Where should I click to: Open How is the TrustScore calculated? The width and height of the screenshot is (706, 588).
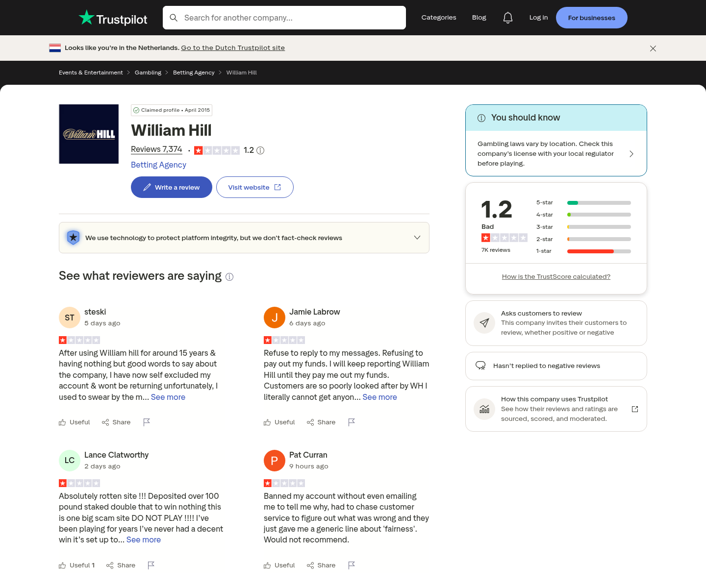(556, 277)
